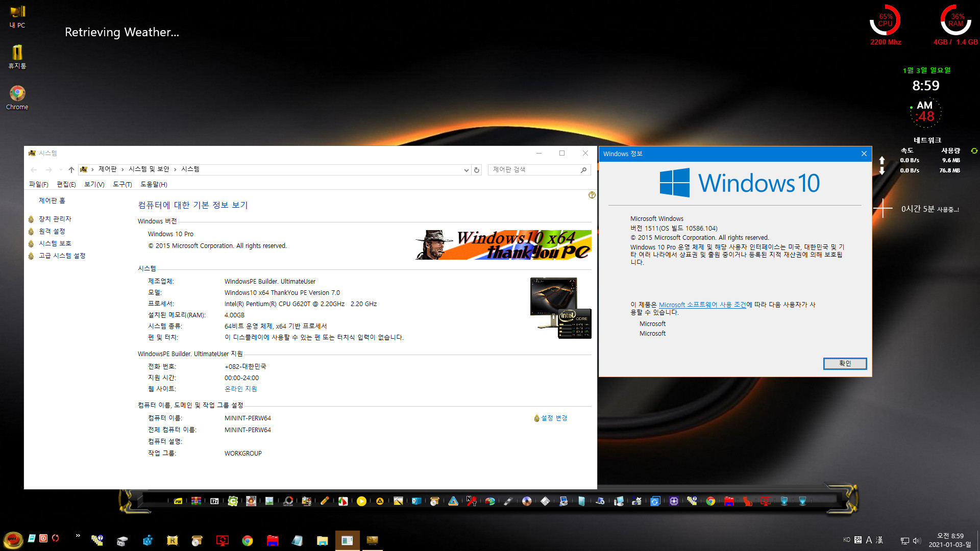Click the computer monitor OEM image
The height and width of the screenshot is (551, 980).
(560, 308)
